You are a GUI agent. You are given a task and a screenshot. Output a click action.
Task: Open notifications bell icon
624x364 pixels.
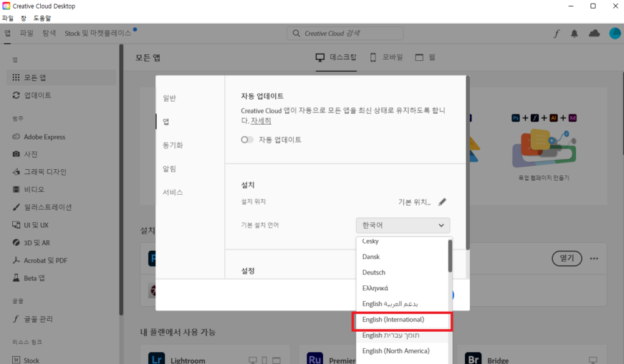(x=574, y=33)
